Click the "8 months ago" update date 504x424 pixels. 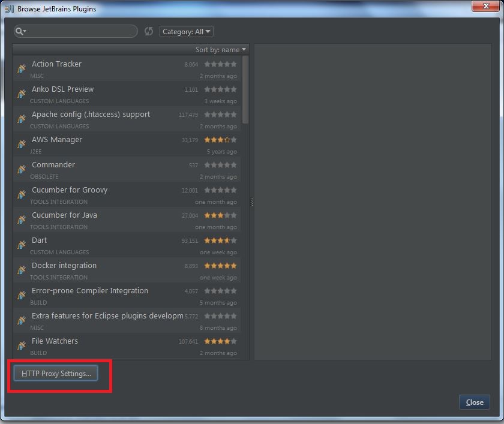218,327
